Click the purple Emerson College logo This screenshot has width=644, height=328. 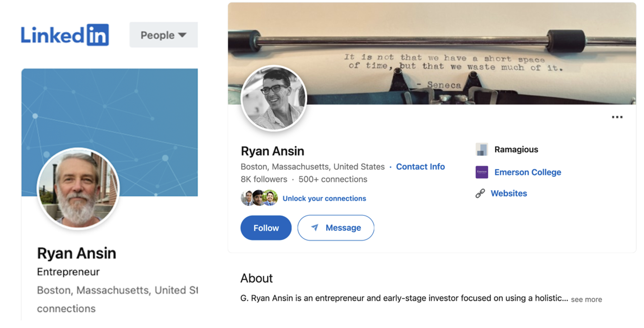(482, 172)
